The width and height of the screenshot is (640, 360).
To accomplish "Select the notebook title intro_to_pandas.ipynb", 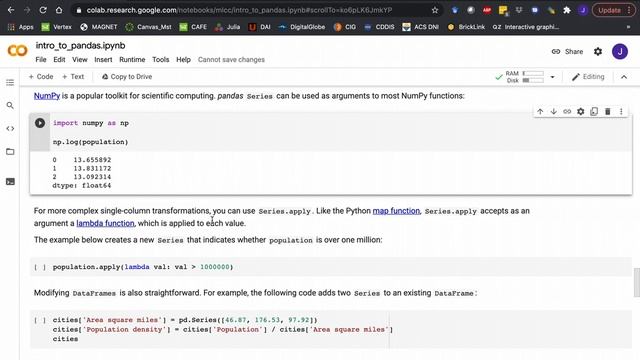I will coord(80,46).
